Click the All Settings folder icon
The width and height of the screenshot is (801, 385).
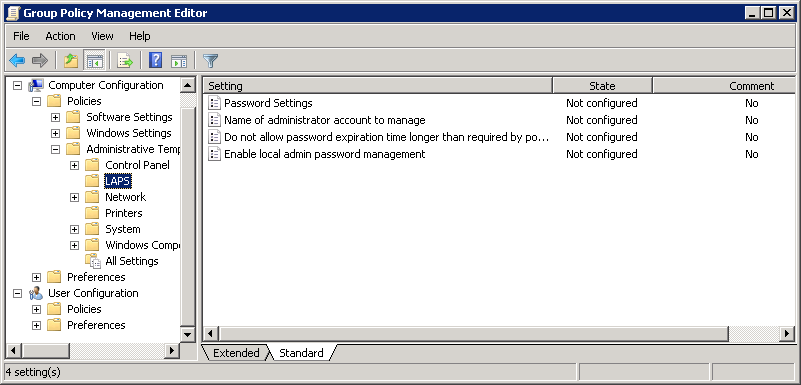[x=93, y=260]
